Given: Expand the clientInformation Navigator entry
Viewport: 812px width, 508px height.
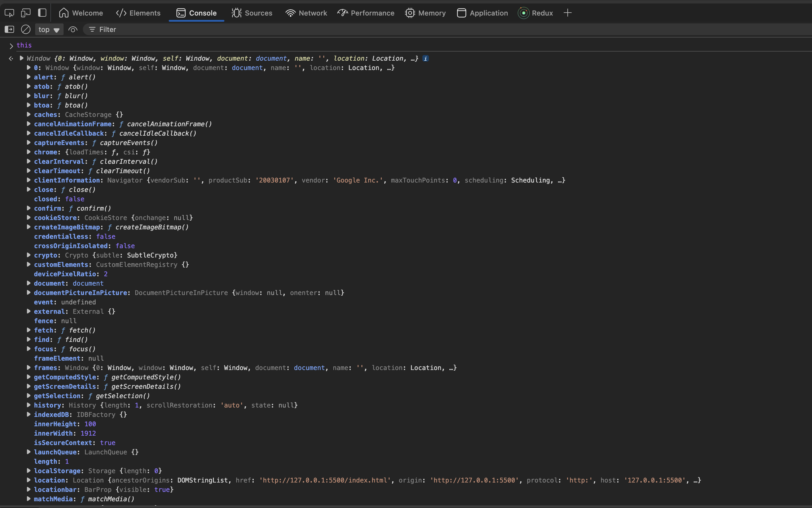Looking at the screenshot, I should [28, 180].
